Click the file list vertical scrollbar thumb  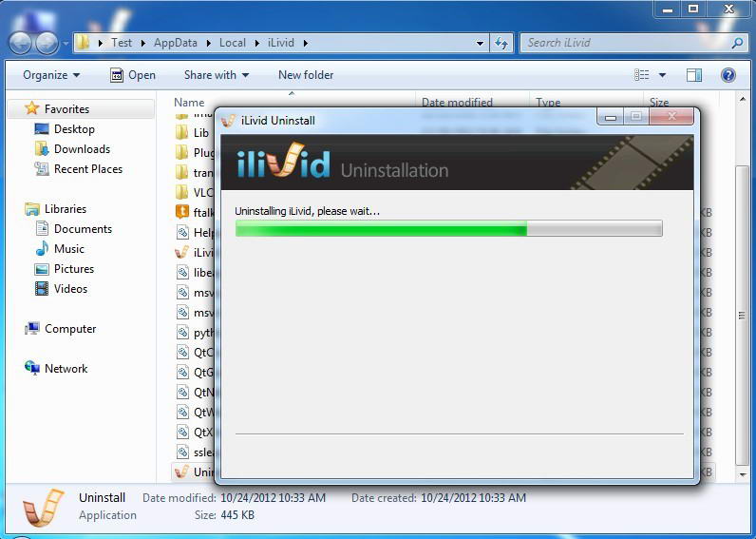point(742,315)
